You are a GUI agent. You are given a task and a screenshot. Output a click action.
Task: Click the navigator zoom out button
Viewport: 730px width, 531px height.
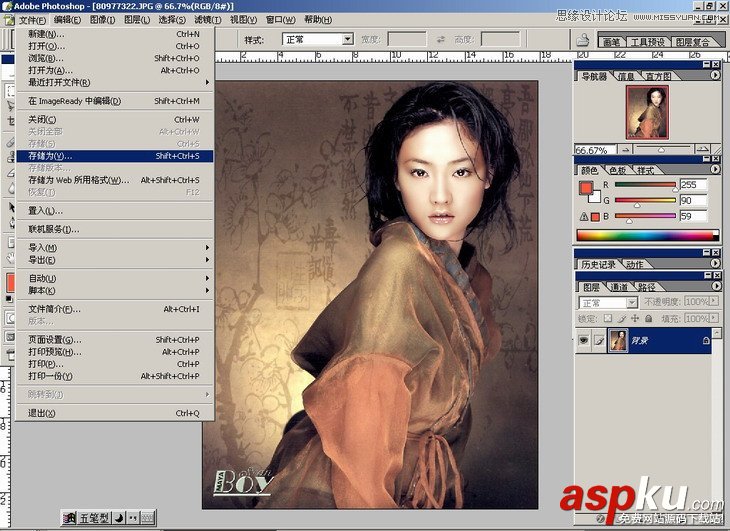click(626, 149)
